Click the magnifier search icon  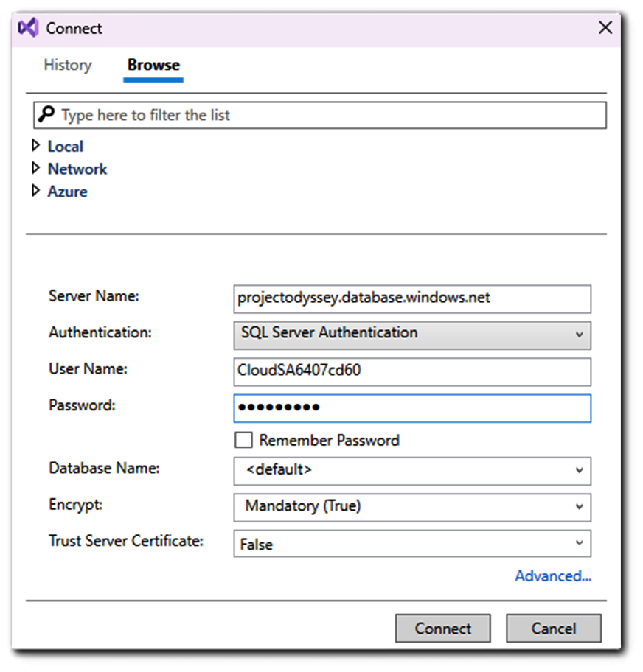point(46,114)
